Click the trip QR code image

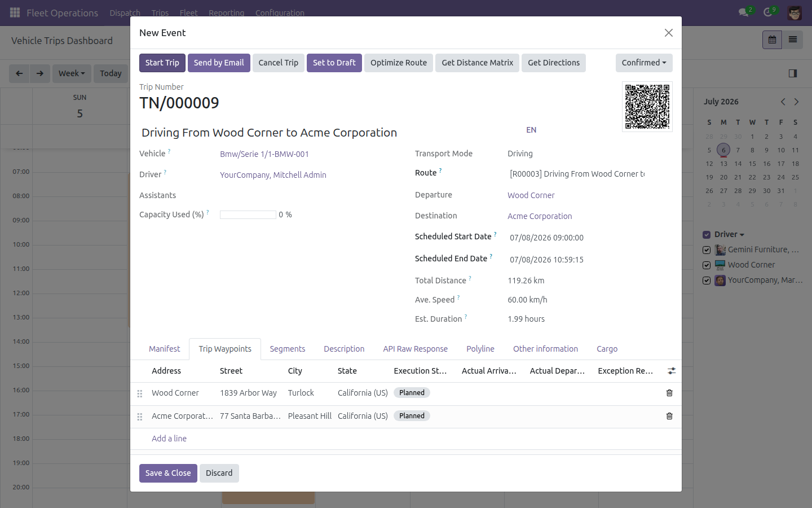coord(647,107)
